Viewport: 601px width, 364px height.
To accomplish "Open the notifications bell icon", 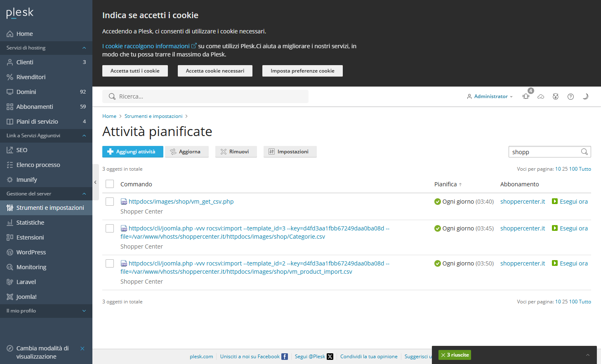I will 526,96.
